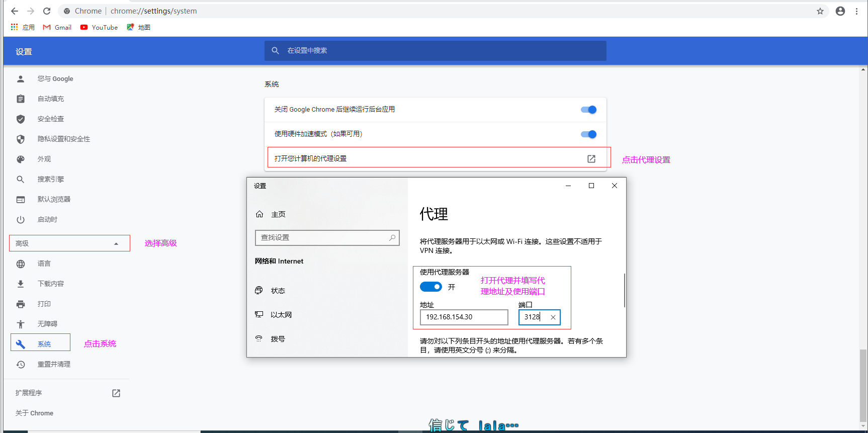This screenshot has height=433, width=868.
Task: Open Gmail bookmark
Action: pyautogui.click(x=57, y=27)
